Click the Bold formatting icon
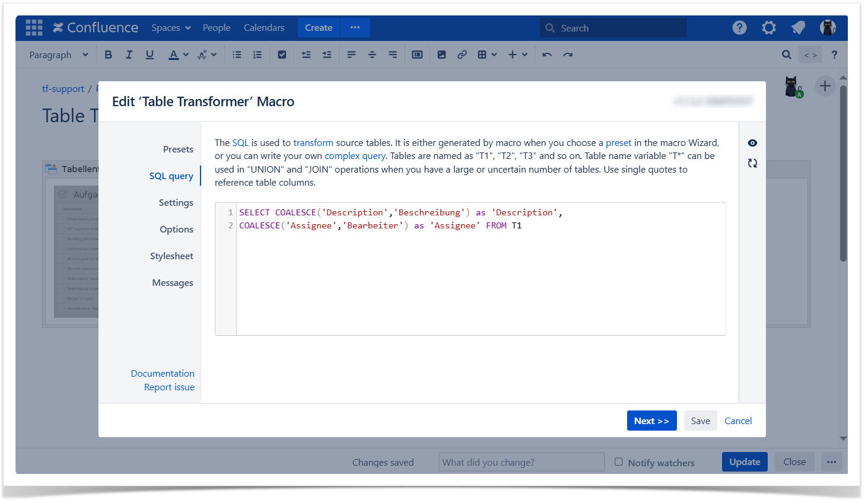The image size is (868, 503). click(x=108, y=55)
